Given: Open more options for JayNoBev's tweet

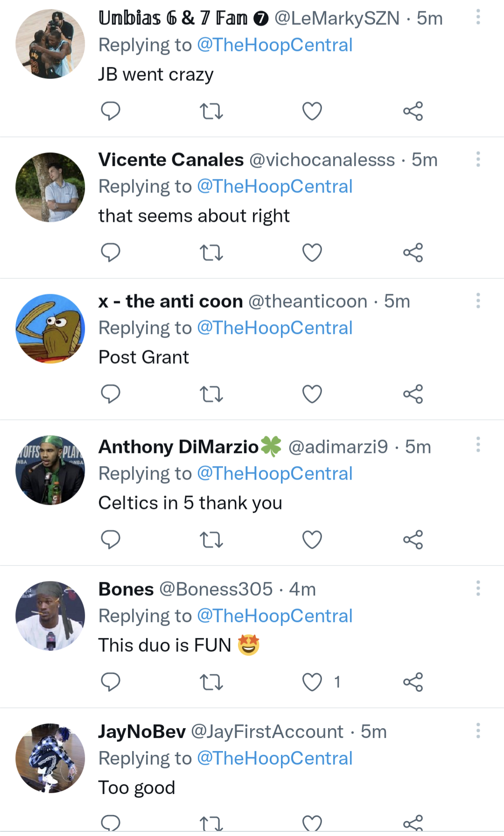Looking at the screenshot, I should pyautogui.click(x=478, y=730).
